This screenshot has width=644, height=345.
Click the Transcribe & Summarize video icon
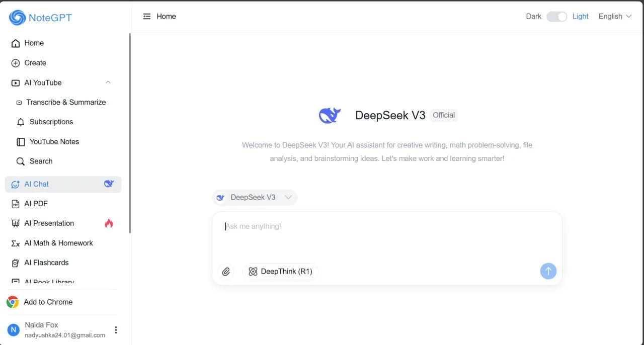(19, 102)
